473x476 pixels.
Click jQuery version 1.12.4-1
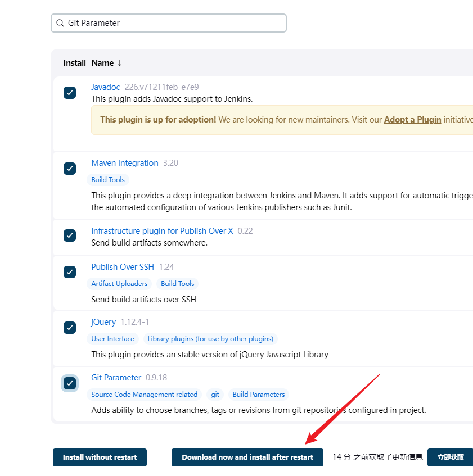[x=134, y=322]
